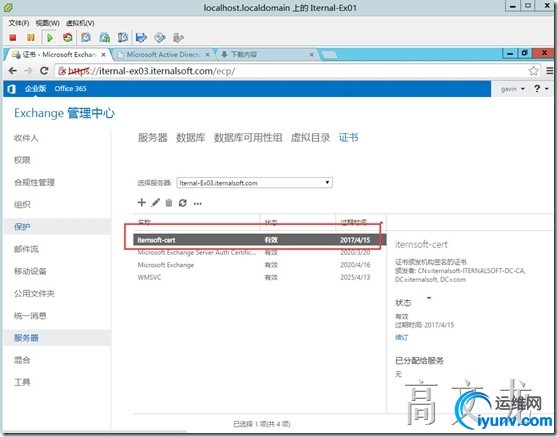
Task: Select the 证书 tab
Action: point(348,138)
